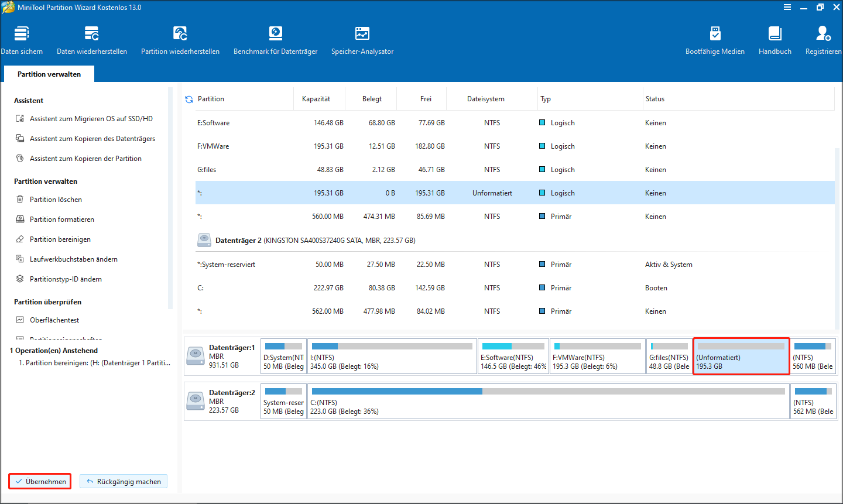Open Laufwerkbuchstaben ändern
843x504 pixels.
[x=72, y=259]
